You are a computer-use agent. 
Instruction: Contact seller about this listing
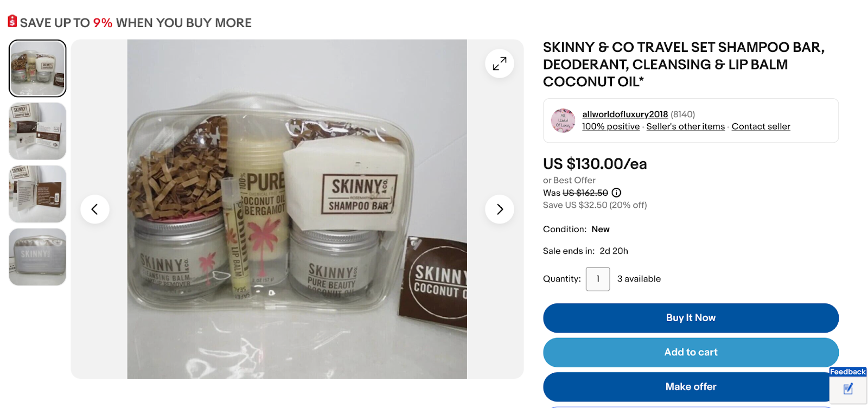pos(761,126)
